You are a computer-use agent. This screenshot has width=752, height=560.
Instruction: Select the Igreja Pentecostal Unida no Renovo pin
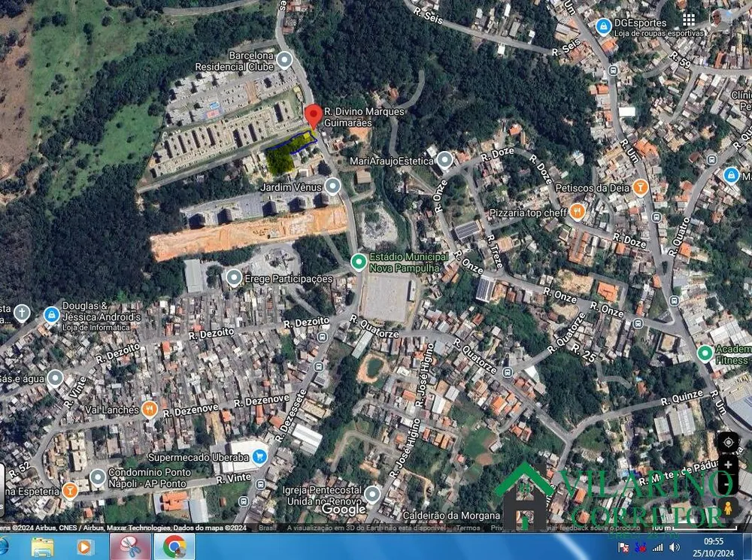(x=372, y=495)
